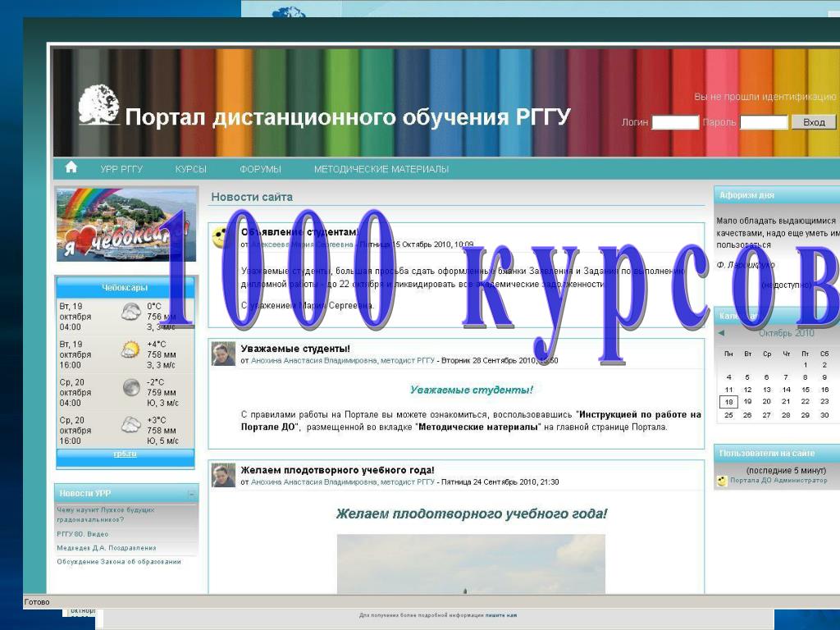The image size is (840, 630).
Task: Click the sunny cloud icon for Вт 19 16:00
Action: pyautogui.click(x=130, y=349)
